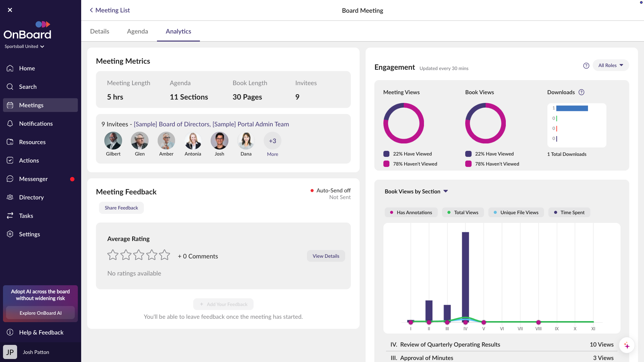Image resolution: width=644 pixels, height=362 pixels.
Task: Switch to the Agenda tab
Action: 137,32
